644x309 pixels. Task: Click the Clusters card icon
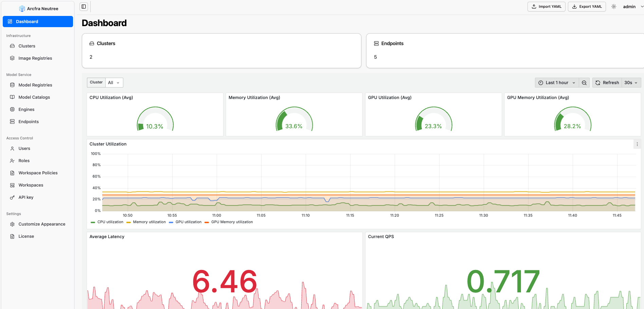[x=92, y=43]
